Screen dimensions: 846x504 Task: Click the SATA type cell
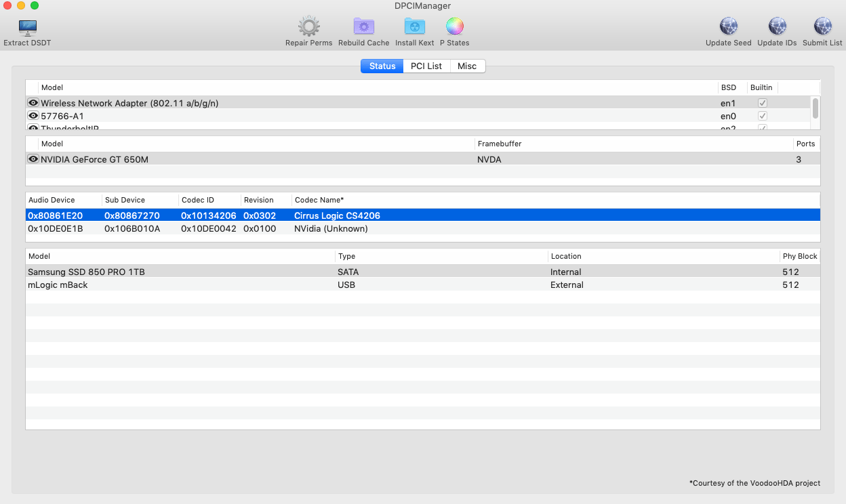(348, 272)
